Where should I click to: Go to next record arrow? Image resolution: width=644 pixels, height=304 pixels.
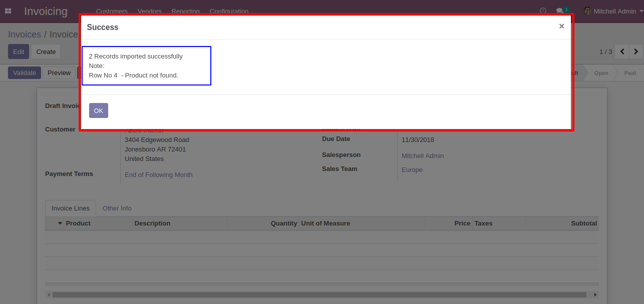(636, 51)
